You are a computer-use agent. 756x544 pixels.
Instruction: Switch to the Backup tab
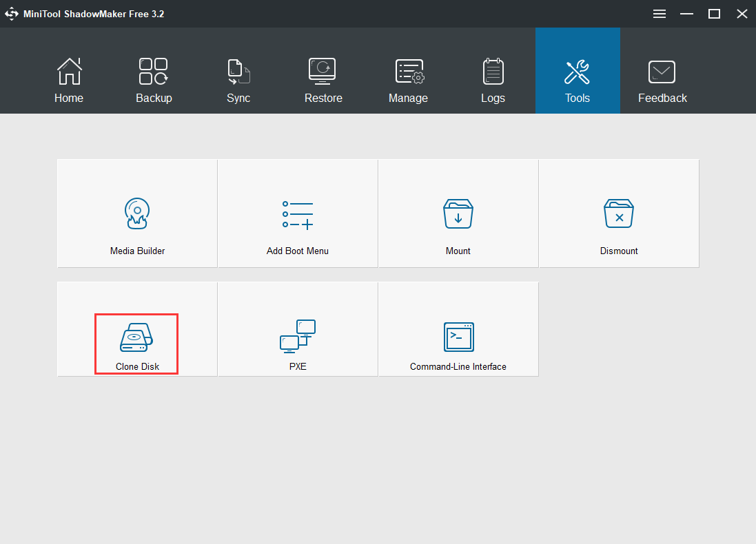click(154, 71)
